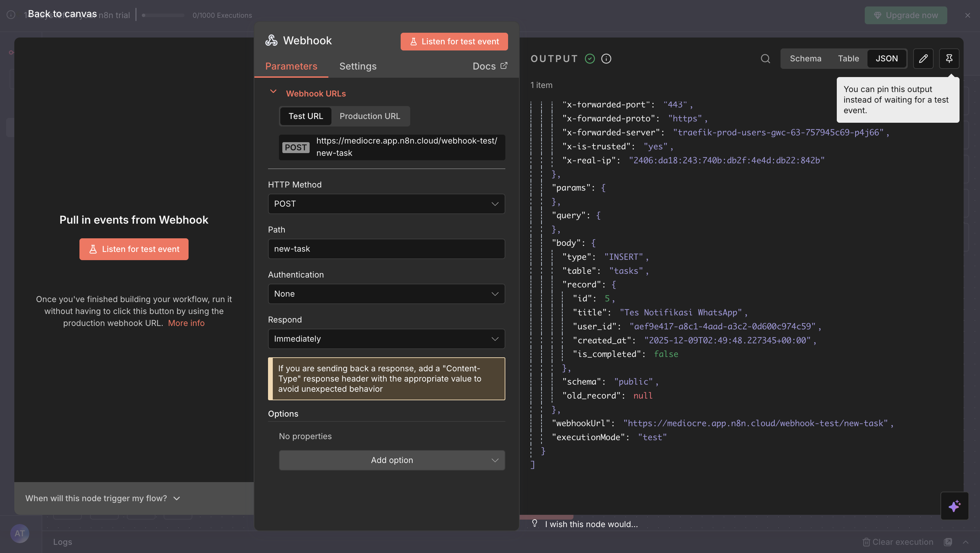Switch output view to Table
The height and width of the screenshot is (553, 980).
pyautogui.click(x=848, y=59)
